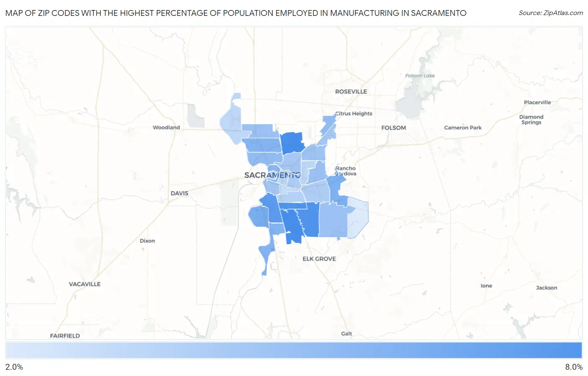The height and width of the screenshot is (376, 588).
Task: Click the FAIRFIELD city label
Action: 65,336
